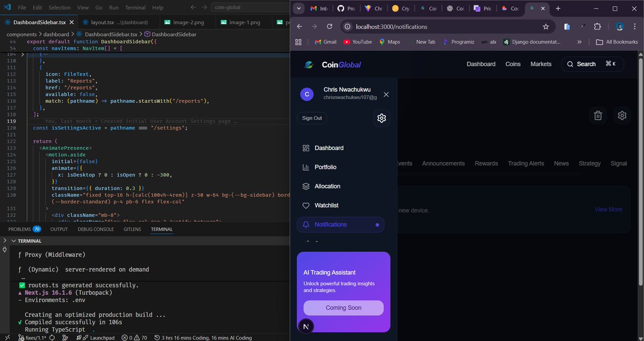Bookmark this page with the star icon
The image size is (644, 341).
pos(546,26)
